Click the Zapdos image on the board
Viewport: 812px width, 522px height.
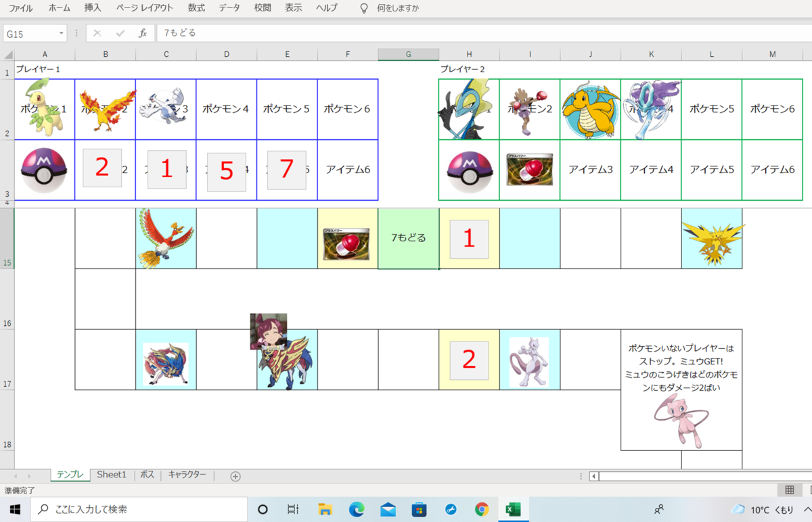tap(713, 241)
